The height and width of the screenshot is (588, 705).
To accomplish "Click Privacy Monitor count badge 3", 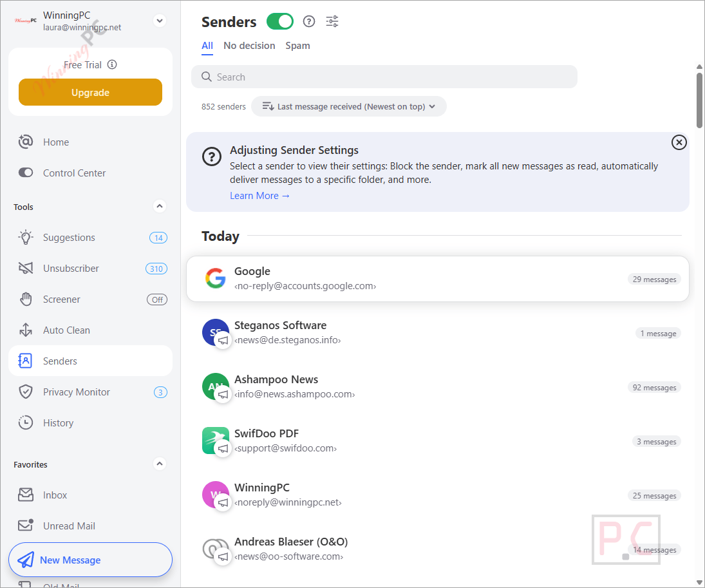I will [160, 392].
